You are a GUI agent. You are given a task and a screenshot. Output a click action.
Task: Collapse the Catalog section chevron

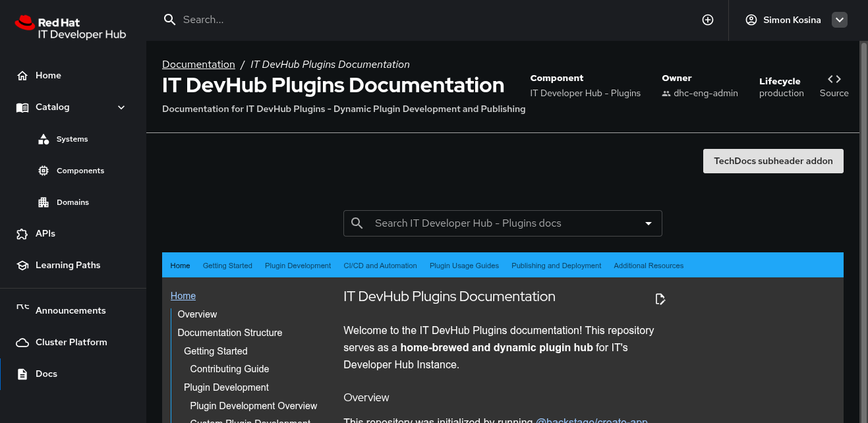(x=121, y=107)
